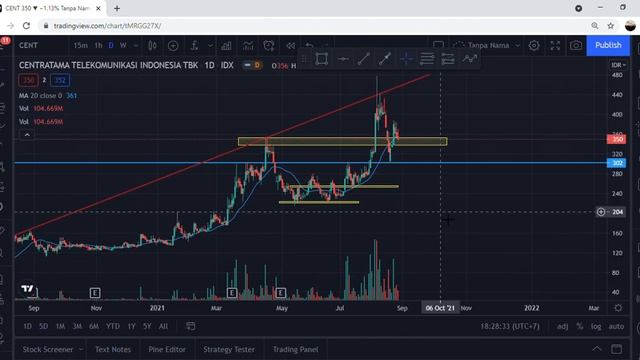Image resolution: width=640 pixels, height=360 pixels.
Task: Click the blue 352 buy button
Action: click(60, 80)
